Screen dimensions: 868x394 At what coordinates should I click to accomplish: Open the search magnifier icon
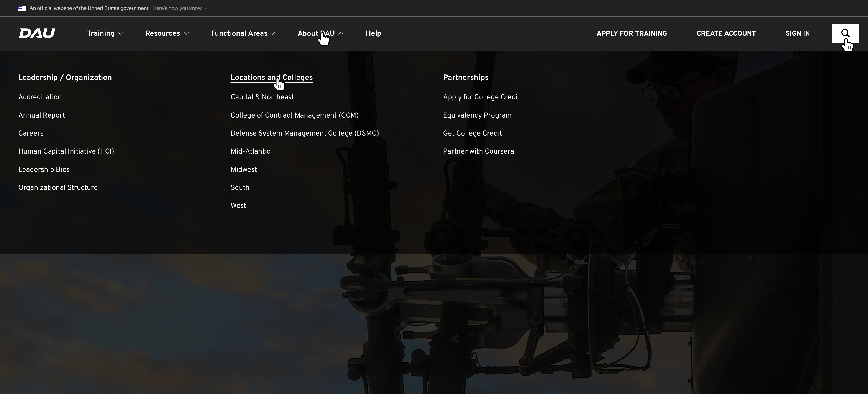845,33
